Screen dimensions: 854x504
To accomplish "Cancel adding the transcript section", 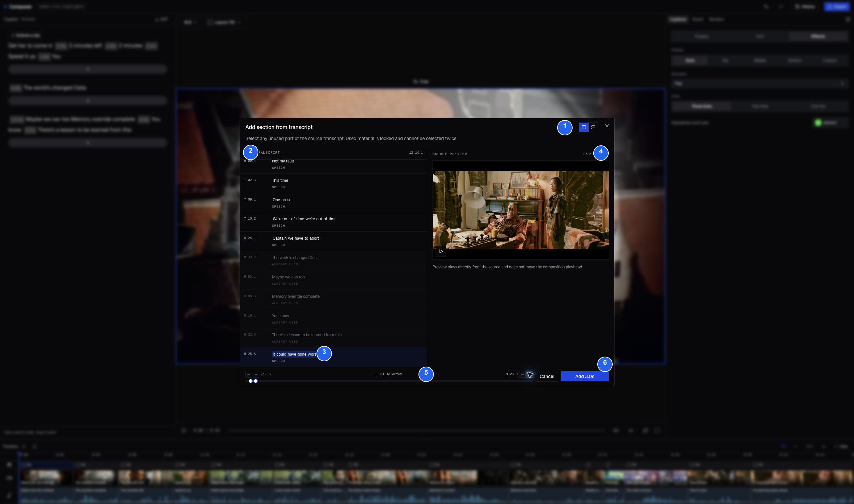I will (x=547, y=376).
